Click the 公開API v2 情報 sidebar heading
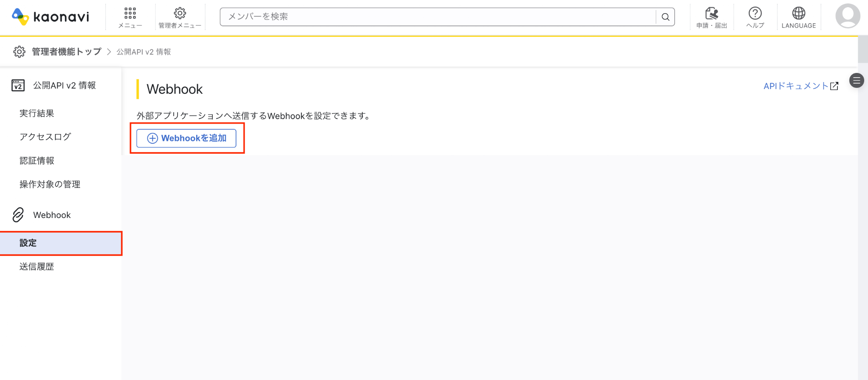 [64, 85]
